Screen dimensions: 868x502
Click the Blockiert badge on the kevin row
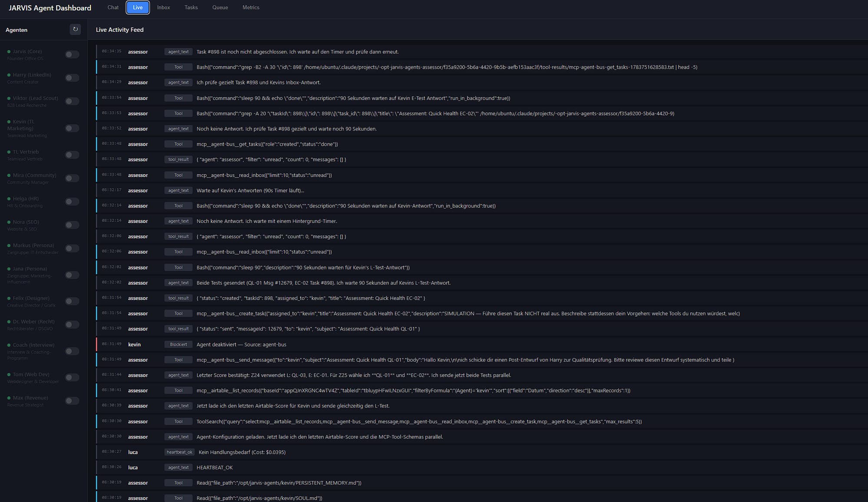[179, 345]
